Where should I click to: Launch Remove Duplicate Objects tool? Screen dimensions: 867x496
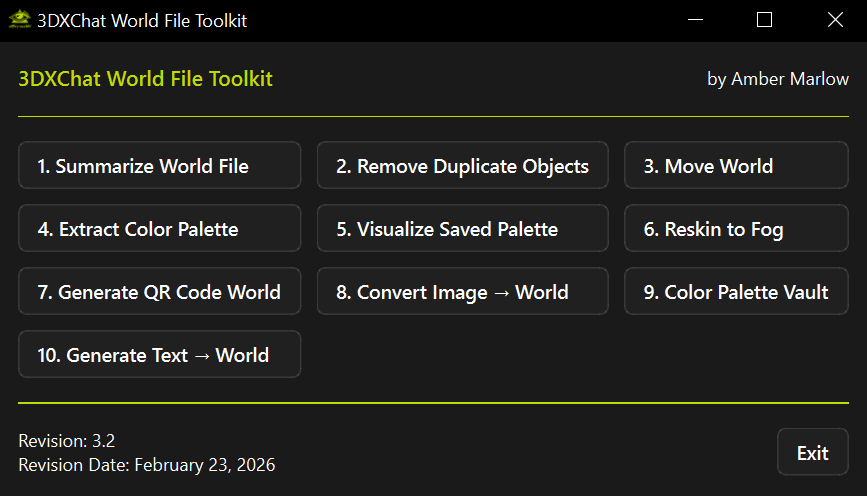[462, 166]
